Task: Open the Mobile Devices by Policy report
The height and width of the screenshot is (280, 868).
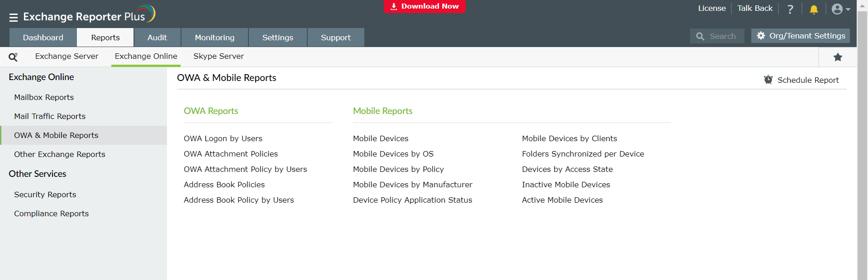Action: click(x=398, y=169)
